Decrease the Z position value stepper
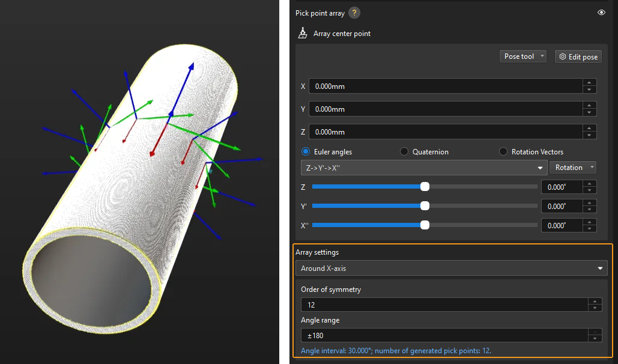The height and width of the screenshot is (364, 618). [589, 135]
